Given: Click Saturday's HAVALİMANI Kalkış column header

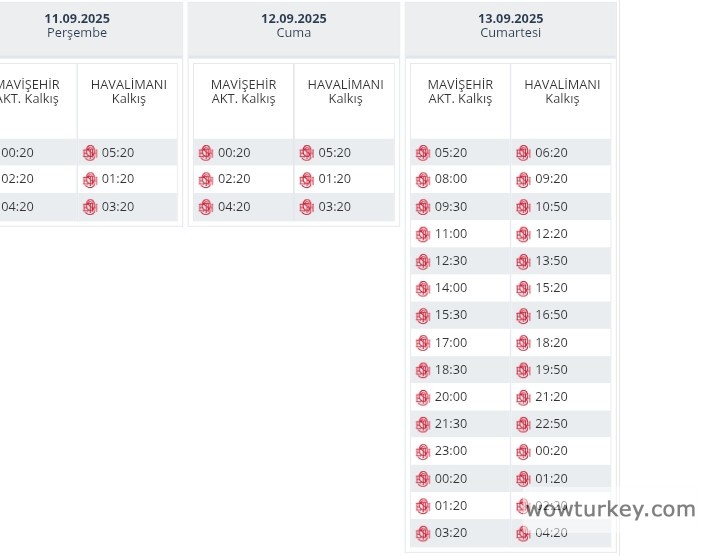Looking at the screenshot, I should pos(561,92).
